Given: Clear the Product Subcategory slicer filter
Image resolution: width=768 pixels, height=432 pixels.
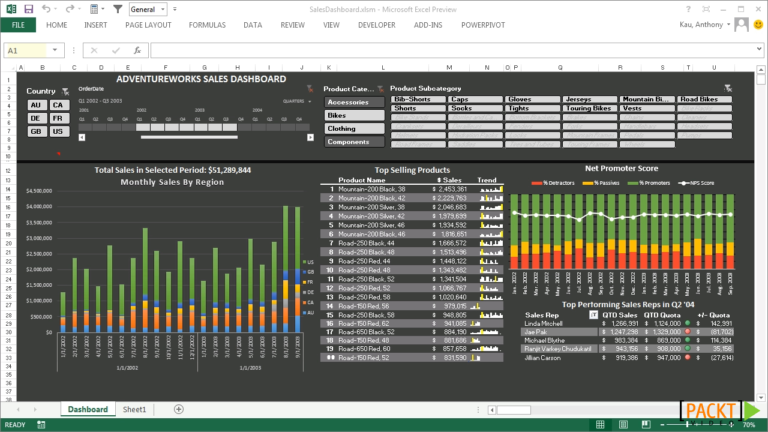Looking at the screenshot, I should pyautogui.click(x=728, y=89).
